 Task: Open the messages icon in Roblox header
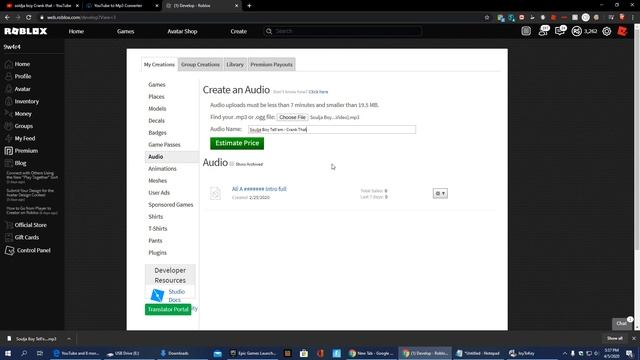point(560,31)
